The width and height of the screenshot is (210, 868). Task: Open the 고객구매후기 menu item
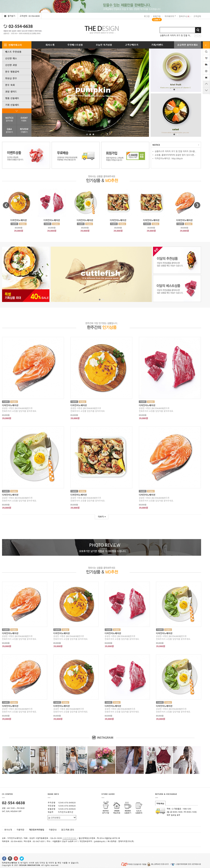(132, 45)
